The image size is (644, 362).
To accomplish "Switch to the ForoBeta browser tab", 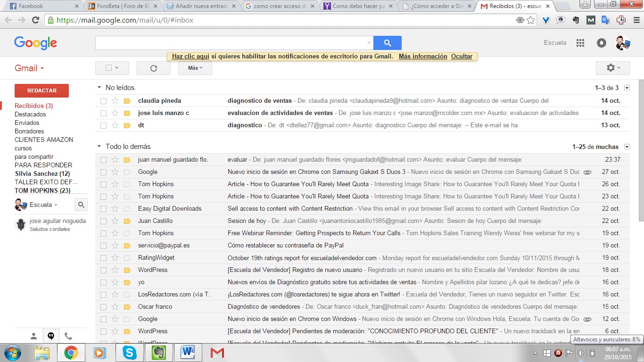I will click(122, 6).
